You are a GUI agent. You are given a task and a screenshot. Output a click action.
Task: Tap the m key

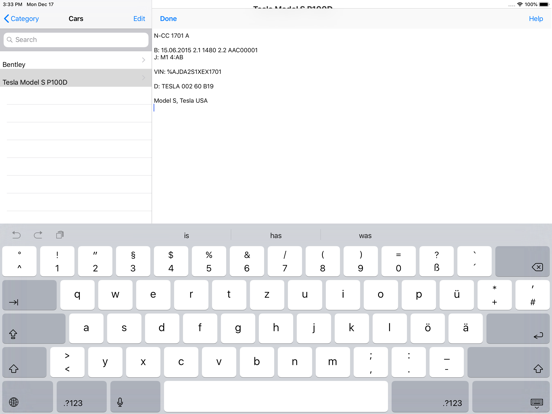(333, 362)
